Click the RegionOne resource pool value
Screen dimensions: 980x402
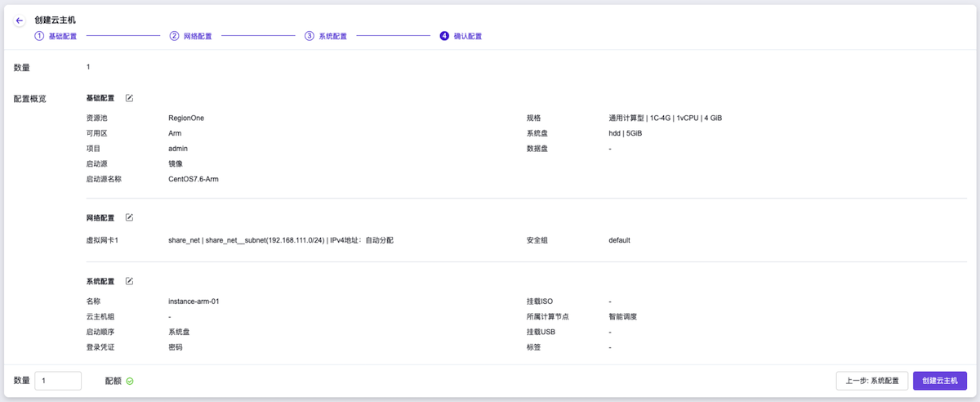(186, 118)
